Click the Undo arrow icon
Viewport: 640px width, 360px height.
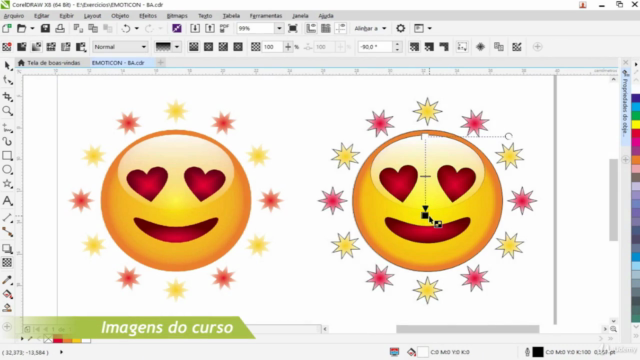(126, 28)
